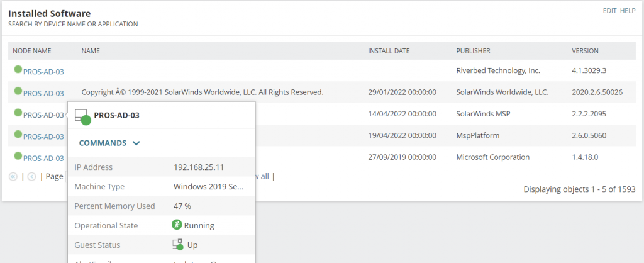Click the Guest Status Up text
Screen dimensions: 644x263
tap(192, 245)
